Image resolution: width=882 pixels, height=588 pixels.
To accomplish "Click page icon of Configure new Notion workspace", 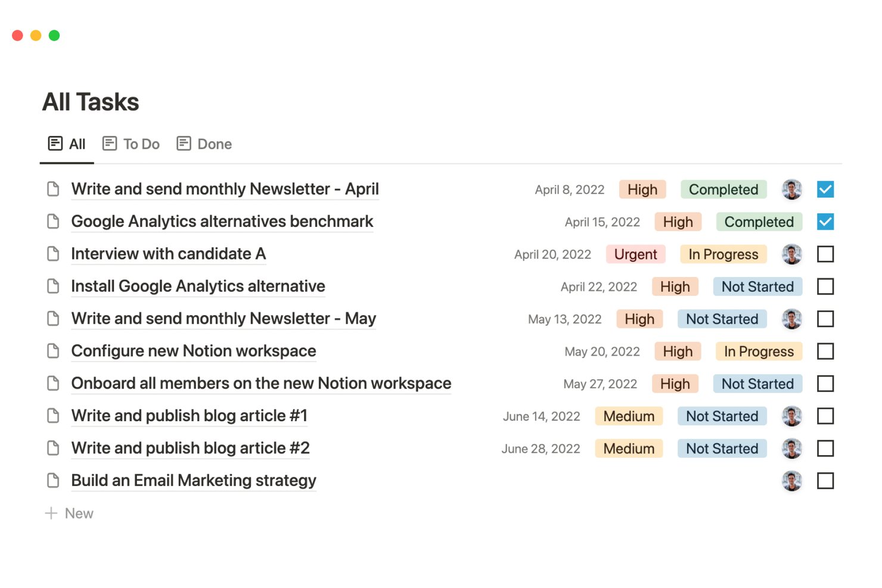I will pos(53,351).
